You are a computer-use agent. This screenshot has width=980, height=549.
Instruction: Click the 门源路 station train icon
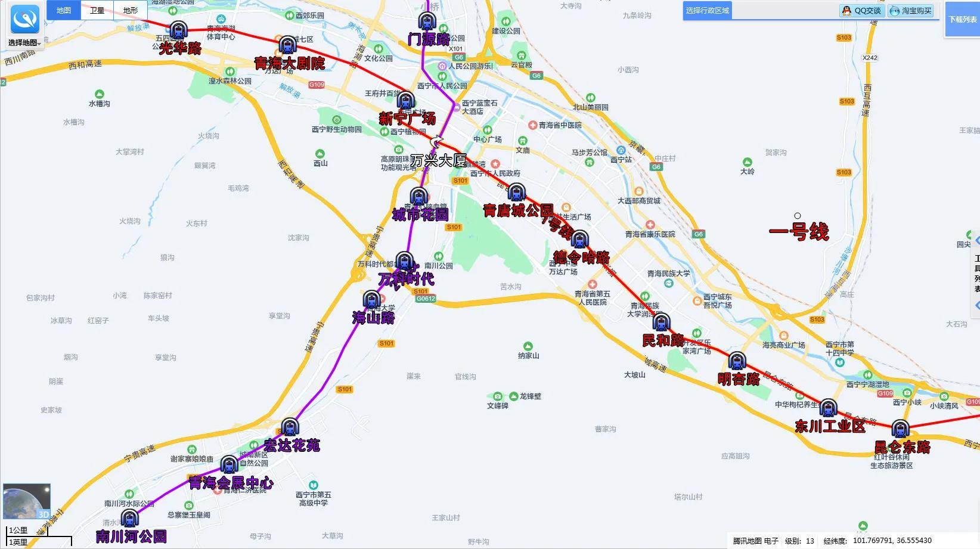[427, 21]
